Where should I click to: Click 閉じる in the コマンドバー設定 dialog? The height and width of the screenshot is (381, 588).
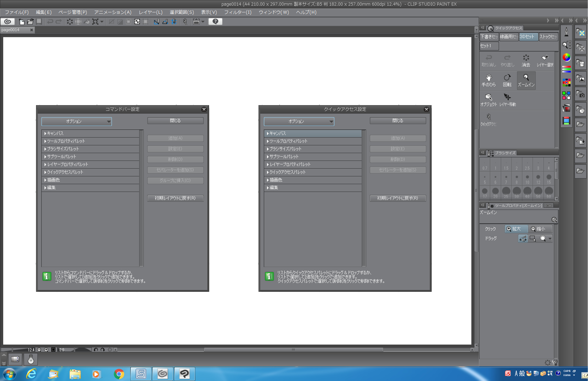(x=175, y=121)
